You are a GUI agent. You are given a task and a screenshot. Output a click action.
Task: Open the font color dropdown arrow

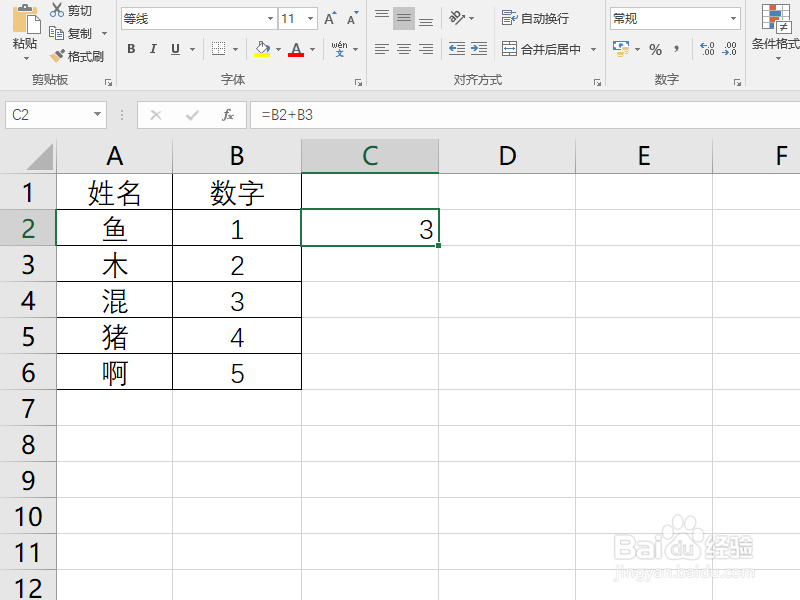pos(313,49)
